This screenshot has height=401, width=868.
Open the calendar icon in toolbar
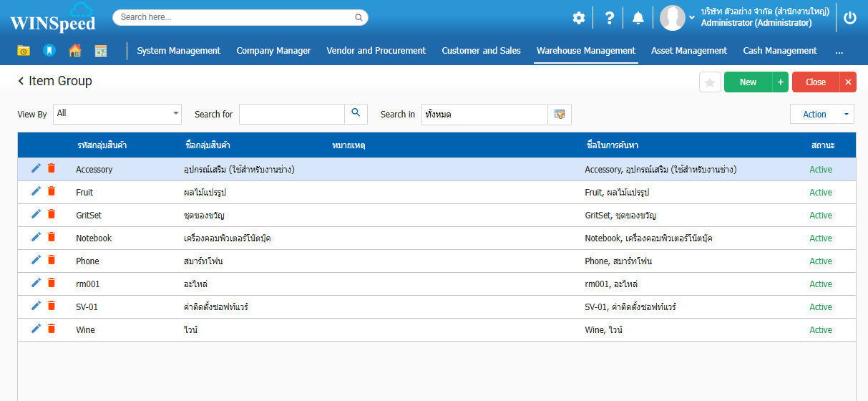pos(101,50)
